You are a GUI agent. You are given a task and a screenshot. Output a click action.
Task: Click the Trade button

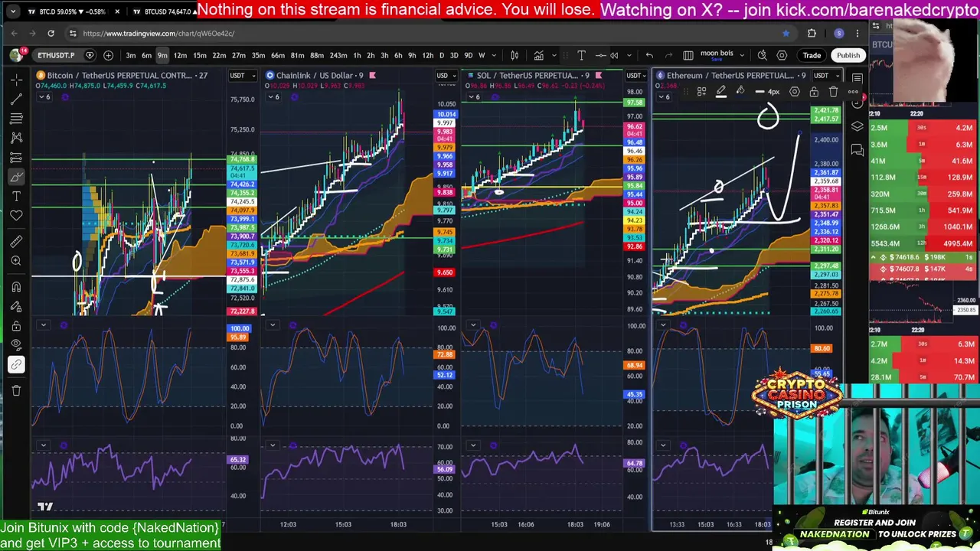812,55
